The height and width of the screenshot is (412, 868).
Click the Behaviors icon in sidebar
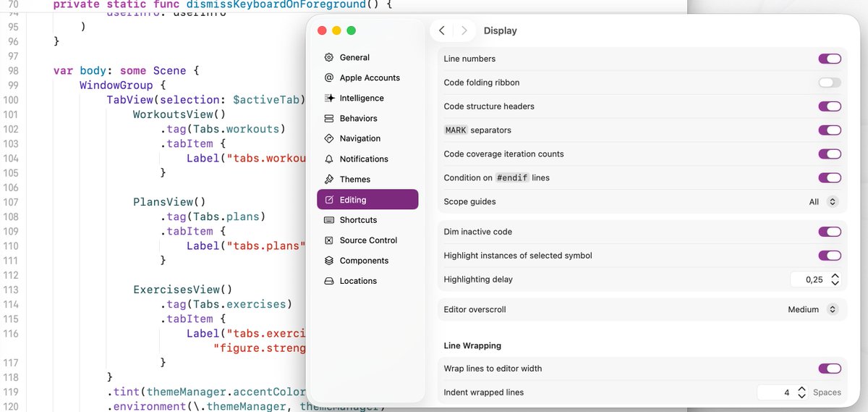coord(329,118)
